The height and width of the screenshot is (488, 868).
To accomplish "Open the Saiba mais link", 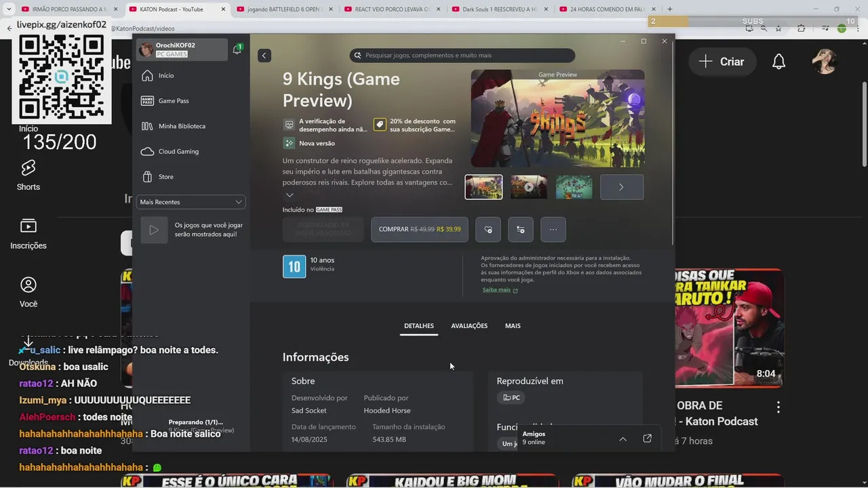I will (500, 290).
